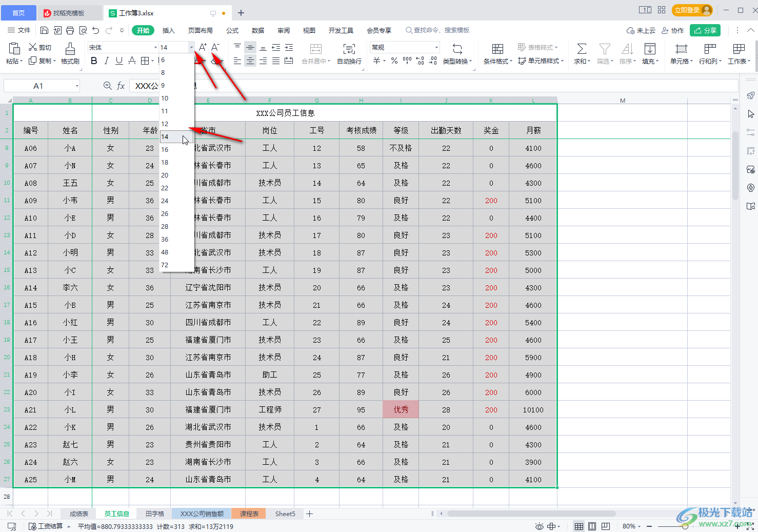Image resolution: width=758 pixels, height=532 pixels.
Task: Toggle align right
Action: point(263,61)
